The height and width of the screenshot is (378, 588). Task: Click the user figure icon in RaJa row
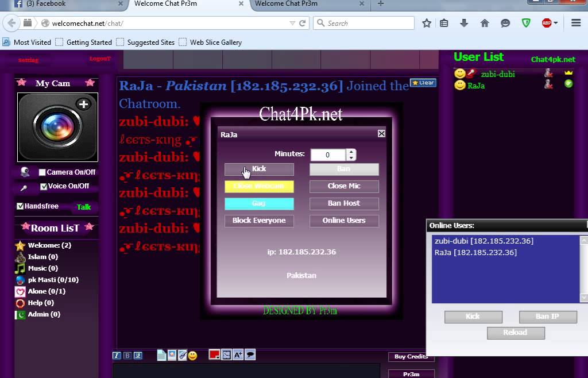[x=548, y=85]
